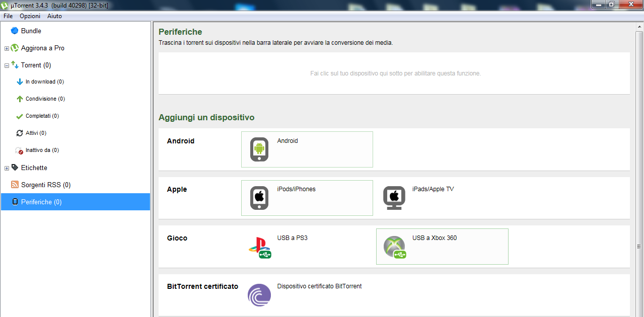This screenshot has height=317, width=644.
Task: Select the Etichette label in the sidebar
Action: [x=34, y=168]
